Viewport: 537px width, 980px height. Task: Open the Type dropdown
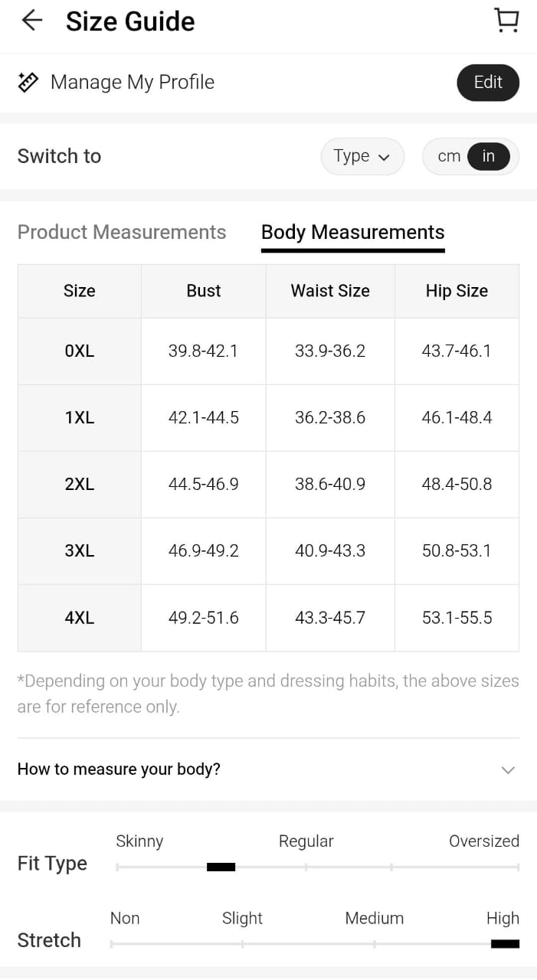tap(362, 156)
